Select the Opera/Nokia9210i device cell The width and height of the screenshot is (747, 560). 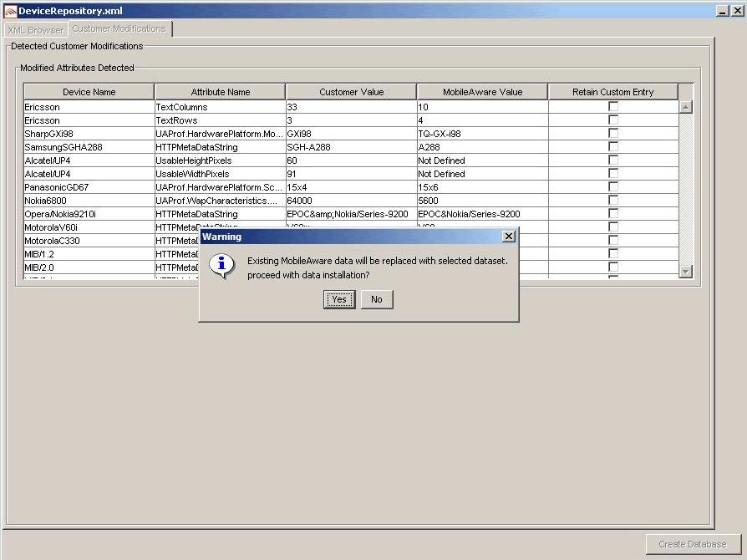pos(89,213)
